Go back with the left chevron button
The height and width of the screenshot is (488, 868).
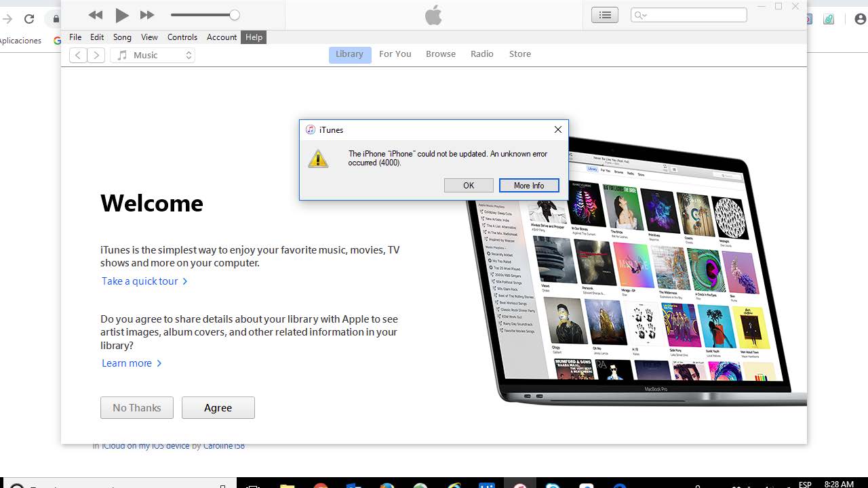click(78, 56)
